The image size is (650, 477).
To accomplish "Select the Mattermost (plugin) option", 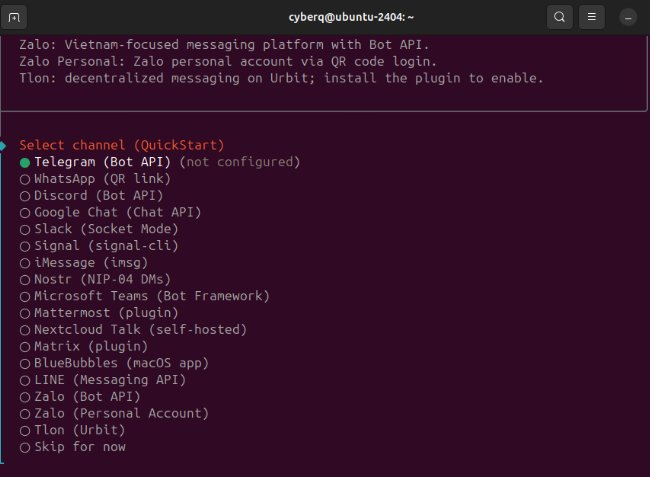I will click(x=25, y=313).
